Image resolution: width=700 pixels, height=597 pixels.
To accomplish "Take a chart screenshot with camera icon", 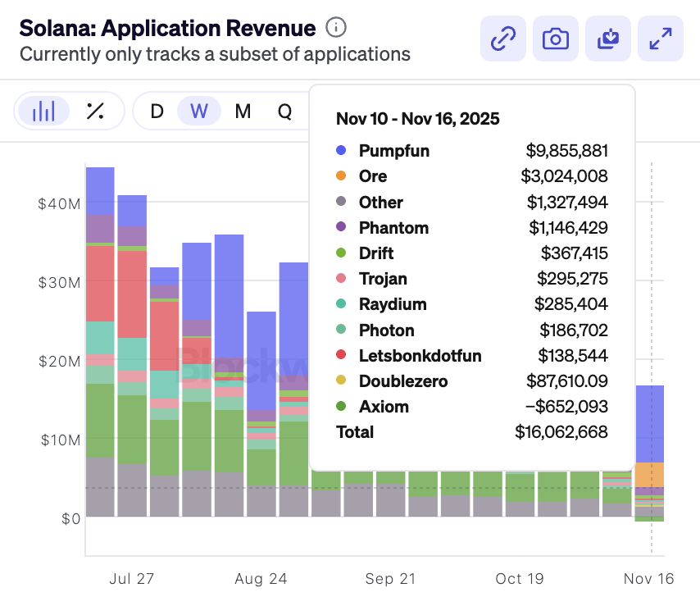I will pos(555,39).
